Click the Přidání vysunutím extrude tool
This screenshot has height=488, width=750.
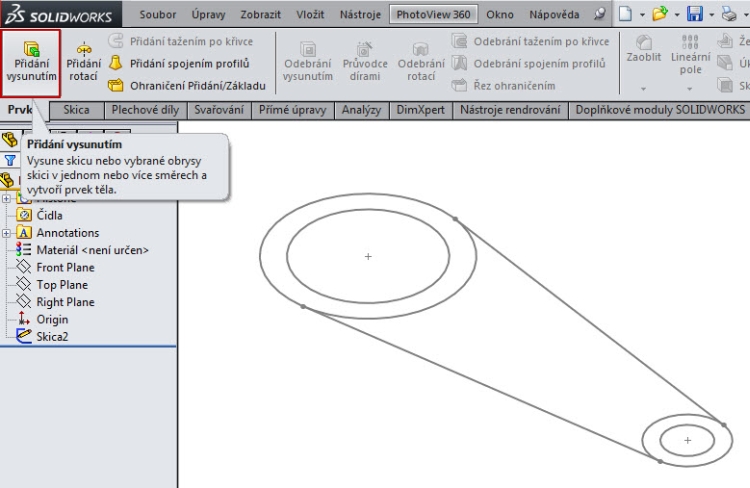pos(31,63)
